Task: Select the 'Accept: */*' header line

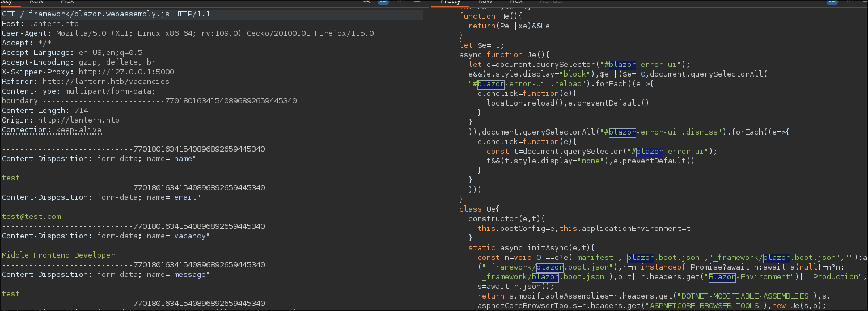Action: click(27, 43)
